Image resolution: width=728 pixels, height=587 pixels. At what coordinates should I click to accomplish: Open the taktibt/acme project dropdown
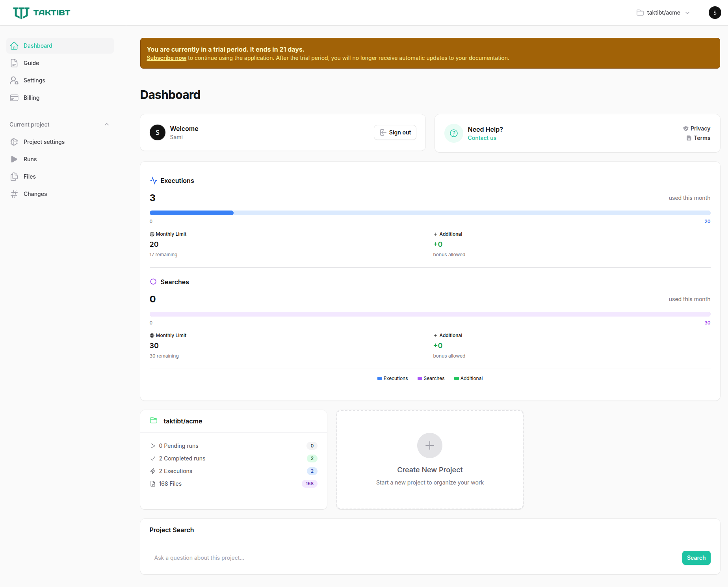(x=663, y=13)
